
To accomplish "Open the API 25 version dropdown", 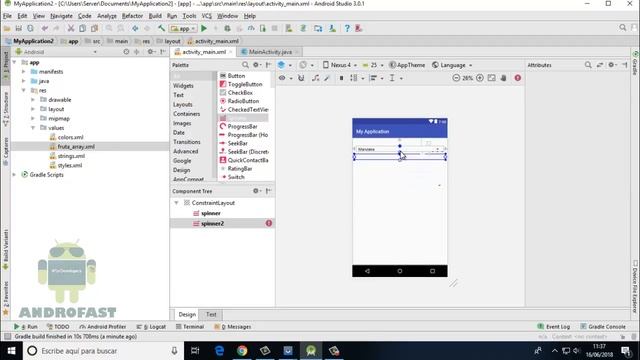I will coord(373,65).
